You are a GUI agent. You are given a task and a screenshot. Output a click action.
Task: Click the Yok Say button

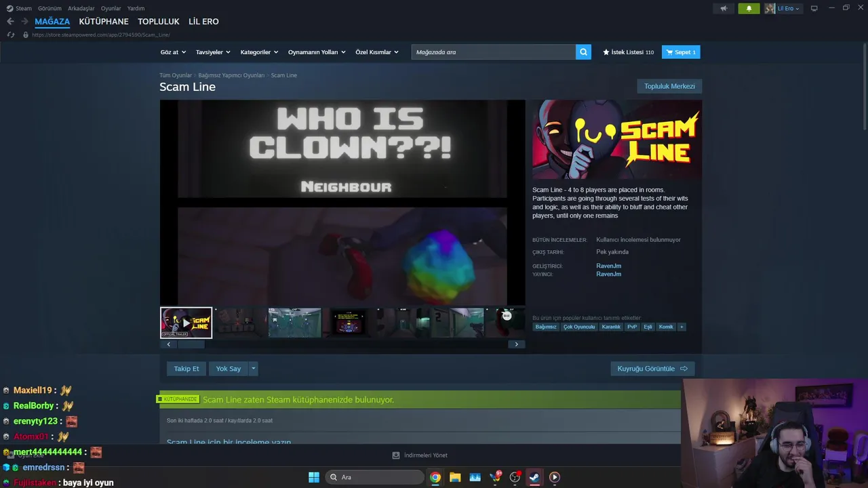coord(229,369)
